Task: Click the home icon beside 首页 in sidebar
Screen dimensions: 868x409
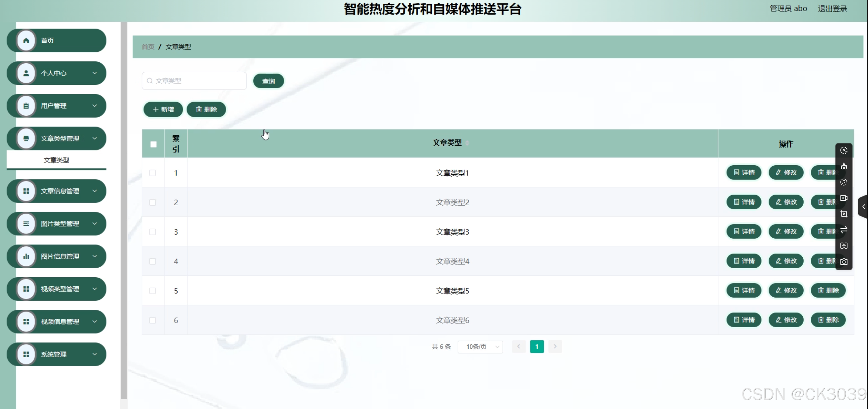Action: point(26,40)
